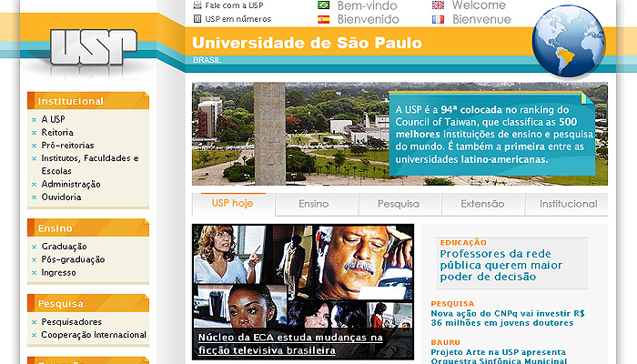Click the USP logo
Image resolution: width=637 pixels, height=364 pixels.
pyautogui.click(x=94, y=46)
